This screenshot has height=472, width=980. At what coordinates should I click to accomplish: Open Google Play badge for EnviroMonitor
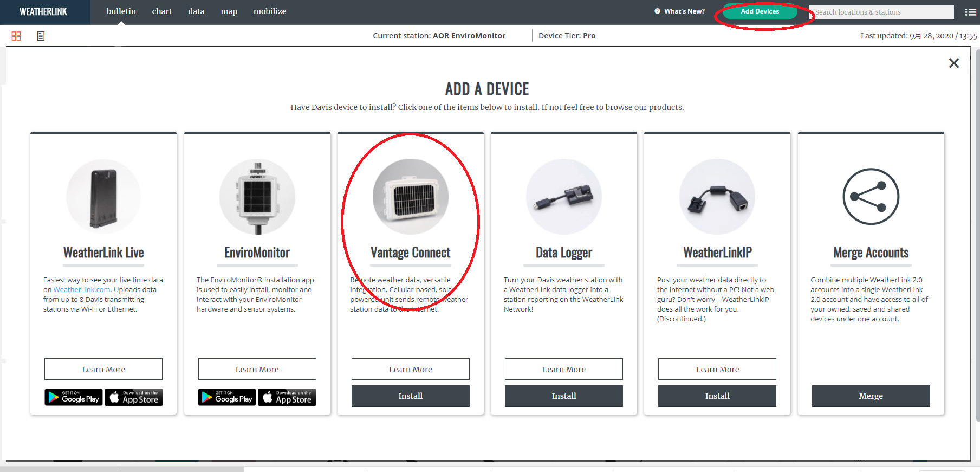point(227,397)
